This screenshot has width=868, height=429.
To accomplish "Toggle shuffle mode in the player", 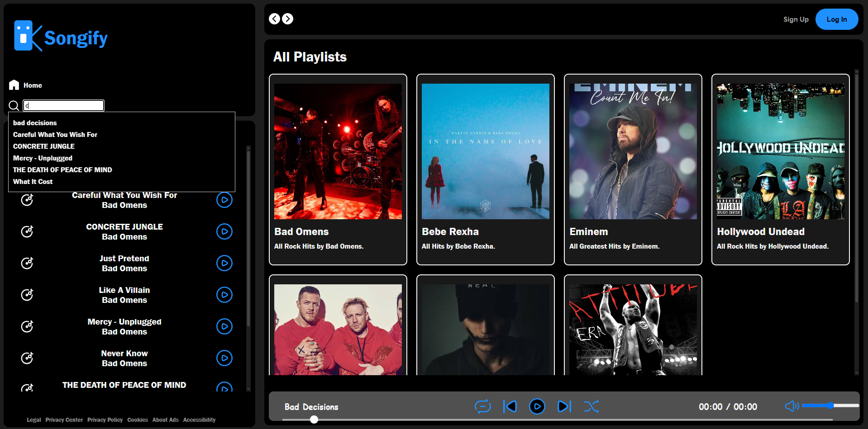I will [591, 406].
